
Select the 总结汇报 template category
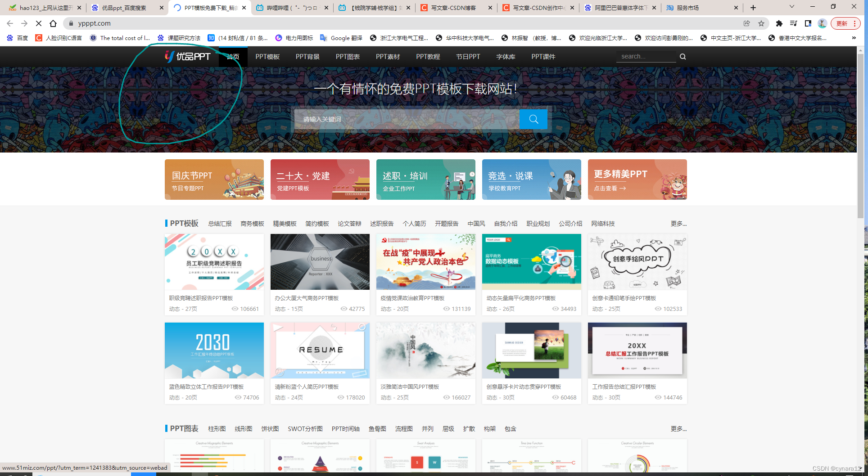coord(220,224)
